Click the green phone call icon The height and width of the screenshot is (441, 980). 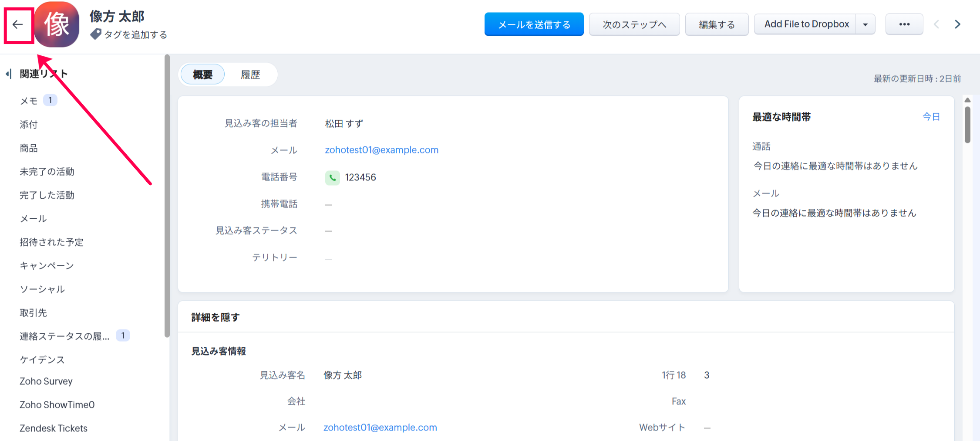(x=332, y=178)
